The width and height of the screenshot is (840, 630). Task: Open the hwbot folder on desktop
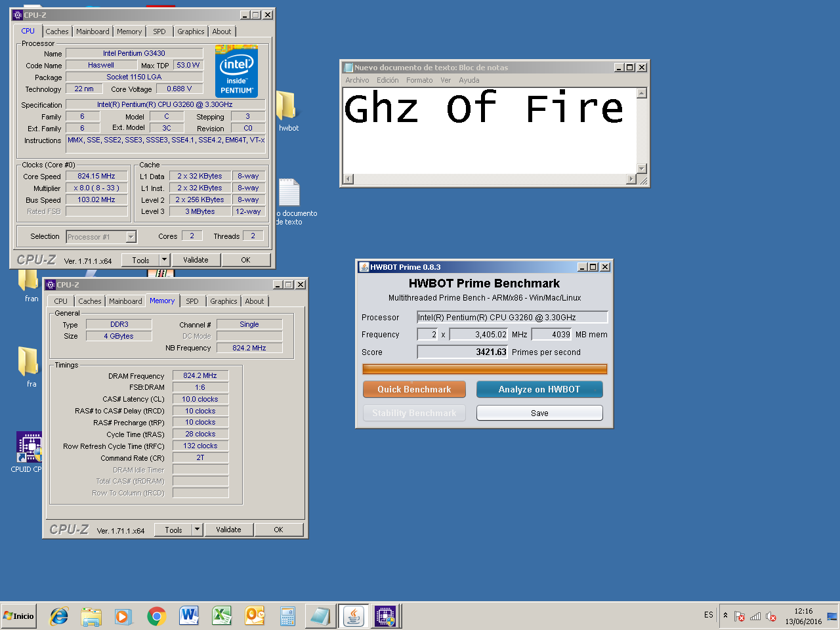coord(287,112)
